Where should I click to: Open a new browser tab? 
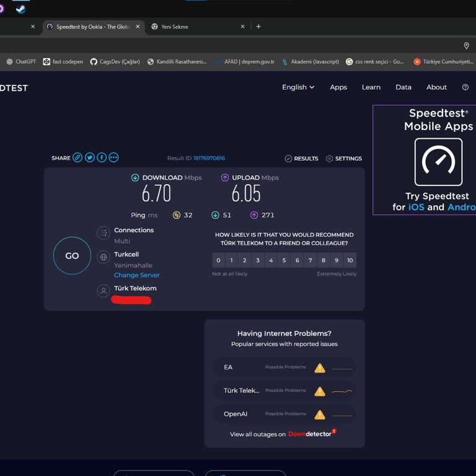tap(258, 27)
